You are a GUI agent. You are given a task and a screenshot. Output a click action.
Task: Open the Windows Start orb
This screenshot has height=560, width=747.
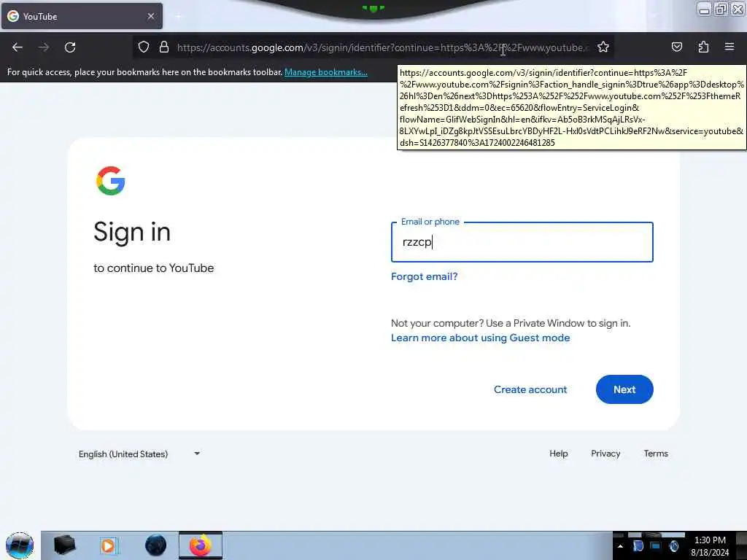pyautogui.click(x=20, y=545)
